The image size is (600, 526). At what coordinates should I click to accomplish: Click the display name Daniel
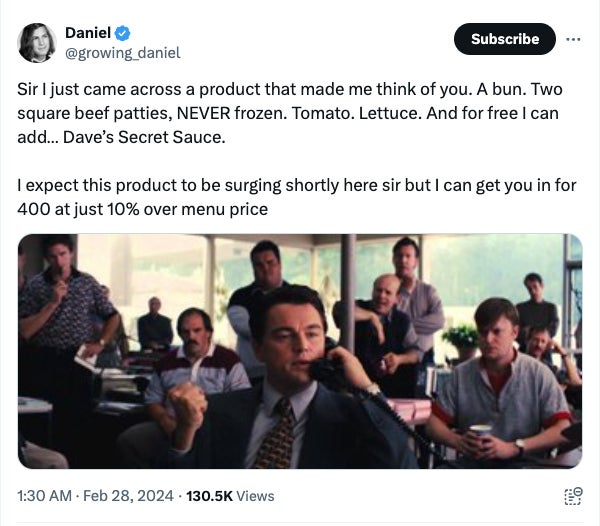point(88,34)
